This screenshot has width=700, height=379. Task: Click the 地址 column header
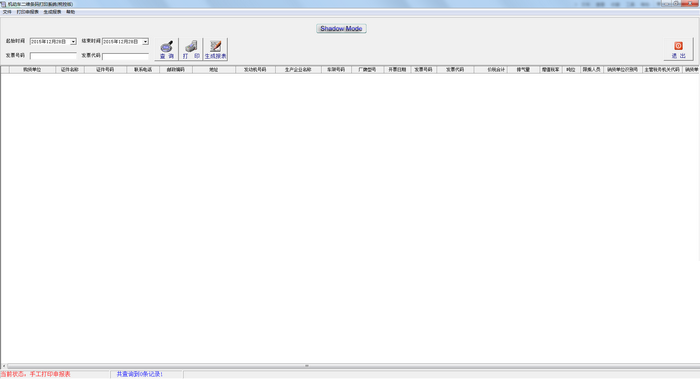click(x=214, y=70)
